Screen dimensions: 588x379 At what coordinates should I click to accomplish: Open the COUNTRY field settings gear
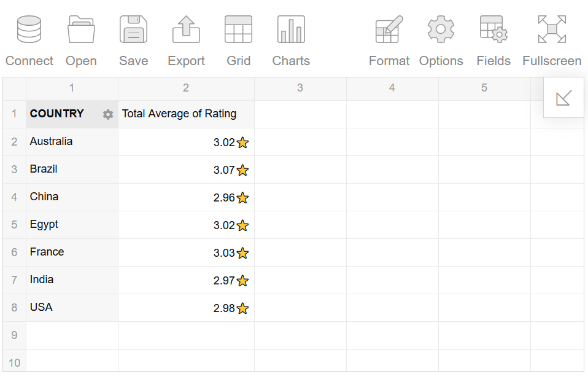coord(107,114)
